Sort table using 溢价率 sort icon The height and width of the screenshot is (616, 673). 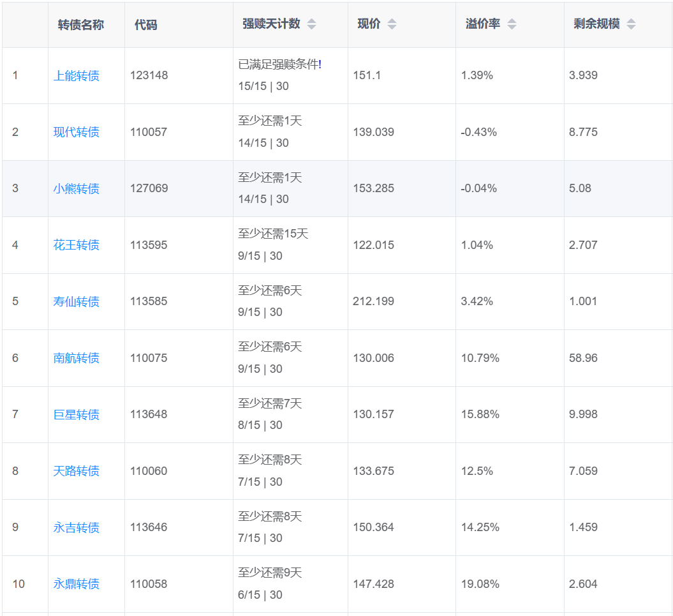click(512, 24)
